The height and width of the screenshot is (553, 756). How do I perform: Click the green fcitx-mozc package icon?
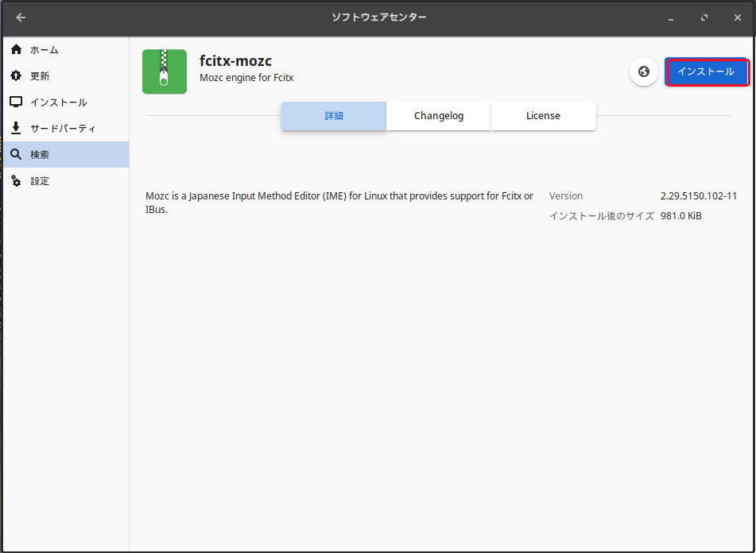pyautogui.click(x=165, y=72)
